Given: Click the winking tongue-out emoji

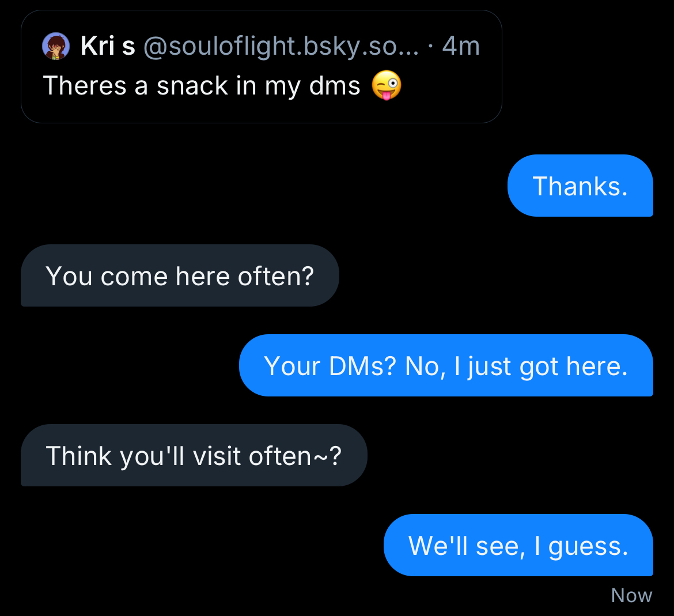Looking at the screenshot, I should click(x=386, y=86).
